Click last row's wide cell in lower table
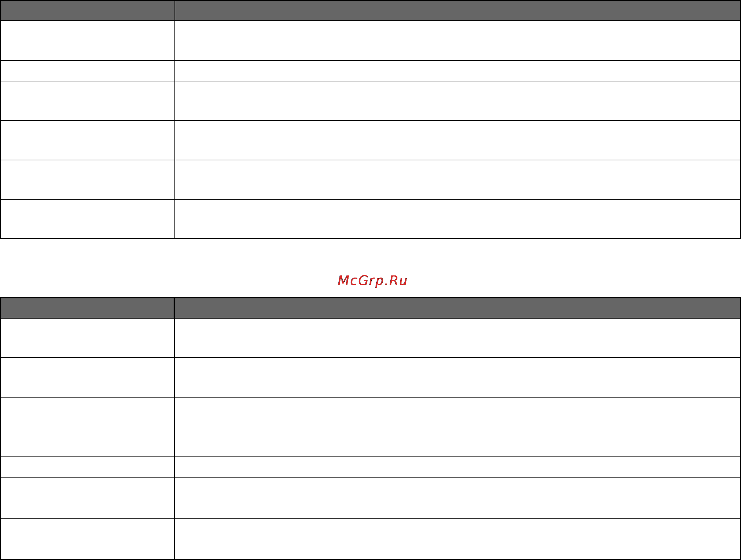The image size is (741, 560). click(x=458, y=539)
